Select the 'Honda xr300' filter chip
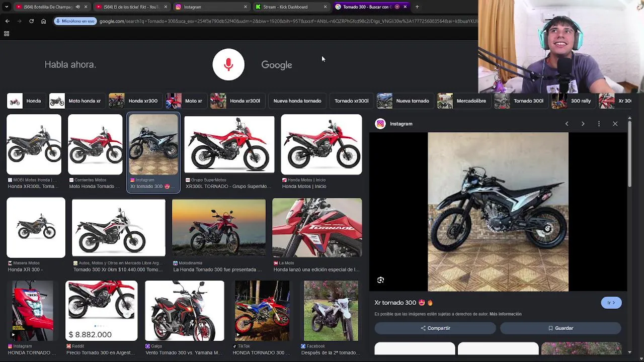 (x=135, y=101)
